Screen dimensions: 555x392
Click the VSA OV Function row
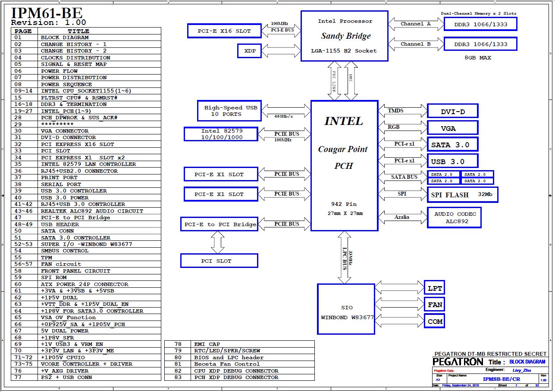click(86, 317)
